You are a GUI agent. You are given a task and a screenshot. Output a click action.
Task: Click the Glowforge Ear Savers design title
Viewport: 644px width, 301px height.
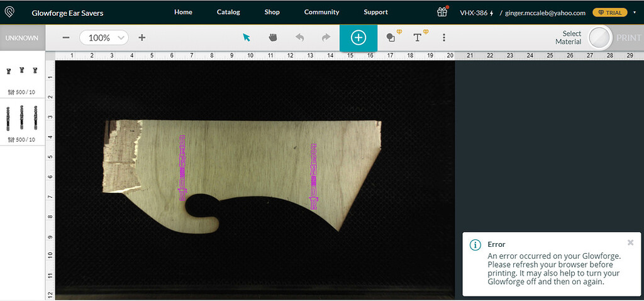(x=67, y=13)
